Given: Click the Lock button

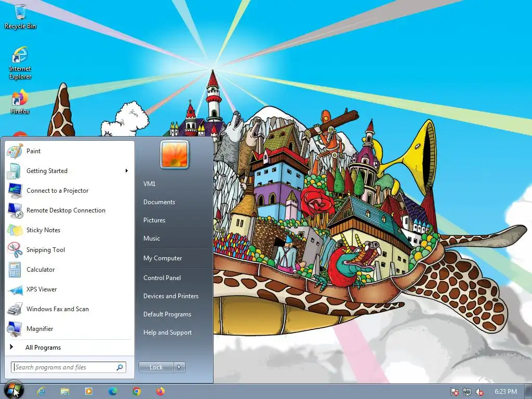Looking at the screenshot, I should pyautogui.click(x=156, y=367).
